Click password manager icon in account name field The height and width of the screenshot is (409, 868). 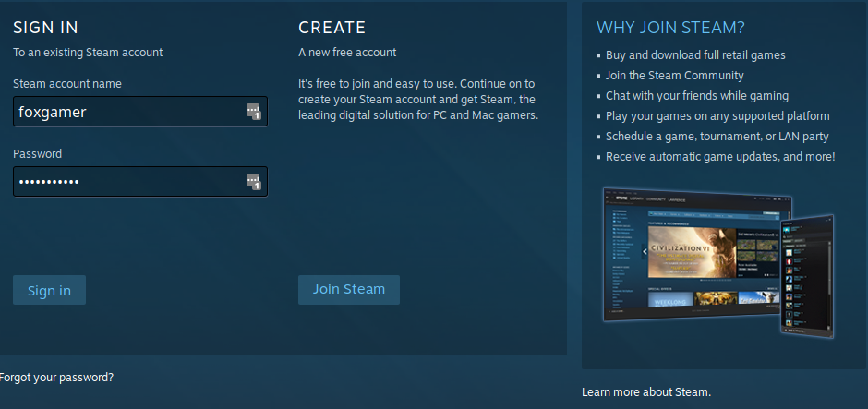[x=254, y=112]
